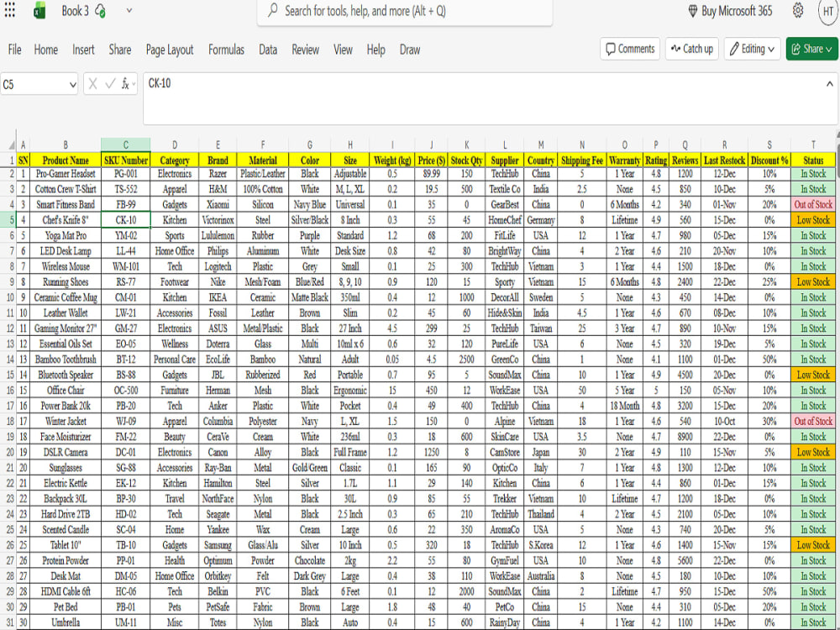840x630 pixels.
Task: Select the Lululemon brand cell
Action: [x=218, y=235]
